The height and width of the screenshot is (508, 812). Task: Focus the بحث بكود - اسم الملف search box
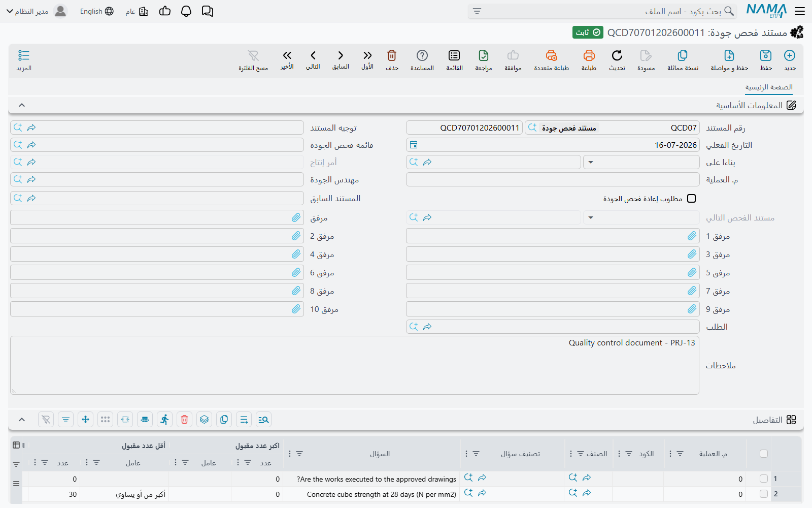(x=602, y=11)
